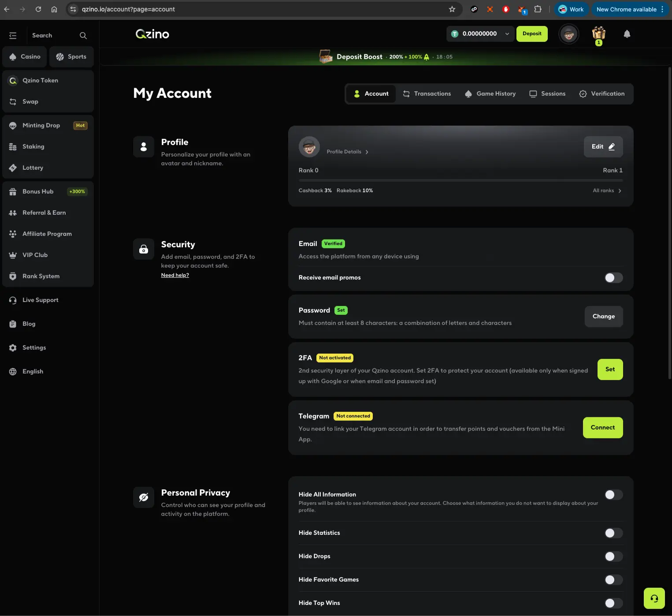
Task: Expand Profile Details
Action: [347, 152]
